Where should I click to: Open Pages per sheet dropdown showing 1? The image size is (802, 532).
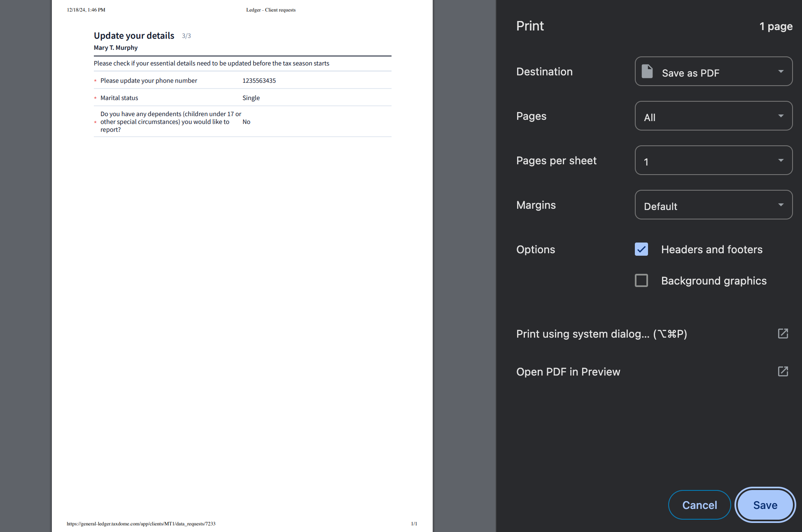point(713,161)
